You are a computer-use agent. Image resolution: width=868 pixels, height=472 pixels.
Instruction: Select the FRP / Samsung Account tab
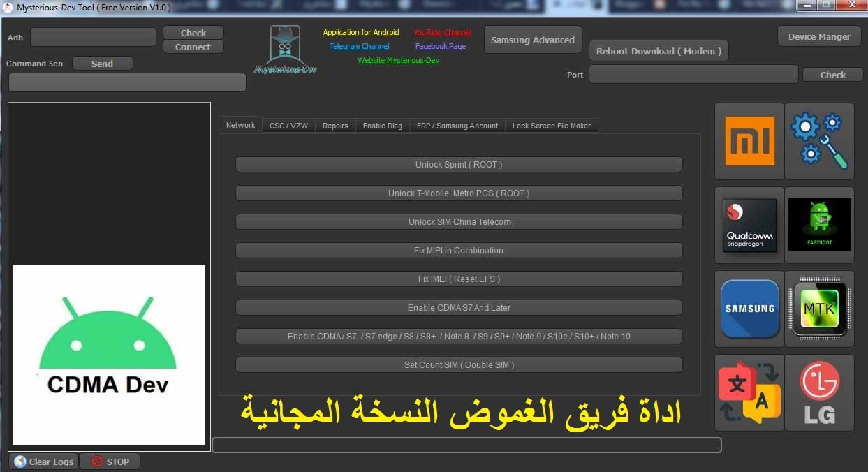457,126
